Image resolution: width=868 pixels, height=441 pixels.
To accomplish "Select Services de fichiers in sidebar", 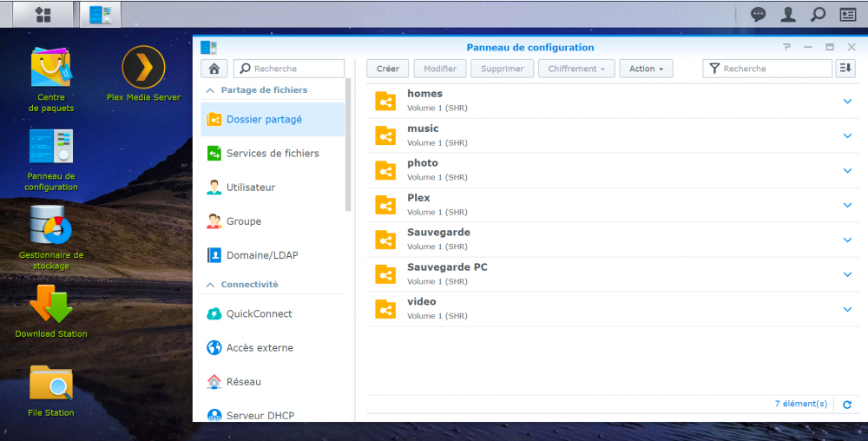I will click(272, 154).
